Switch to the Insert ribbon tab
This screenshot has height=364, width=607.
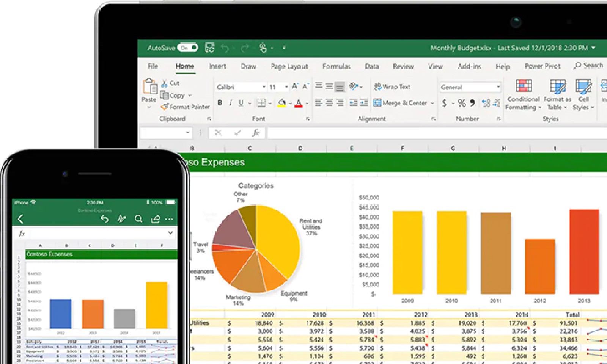(217, 66)
